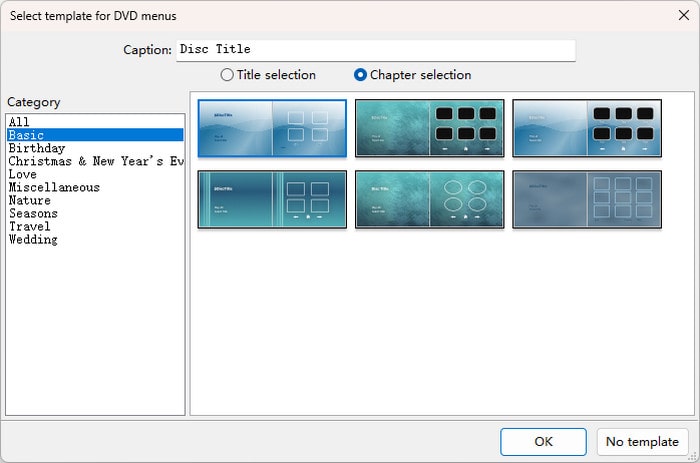Confirm the template with OK button
Screen dimensions: 700x463
pyautogui.click(x=543, y=441)
